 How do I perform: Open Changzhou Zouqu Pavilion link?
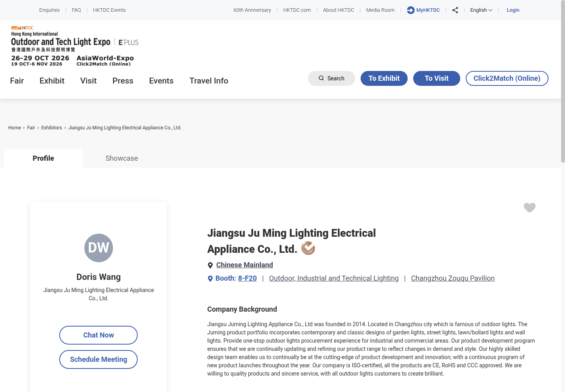pyautogui.click(x=453, y=278)
